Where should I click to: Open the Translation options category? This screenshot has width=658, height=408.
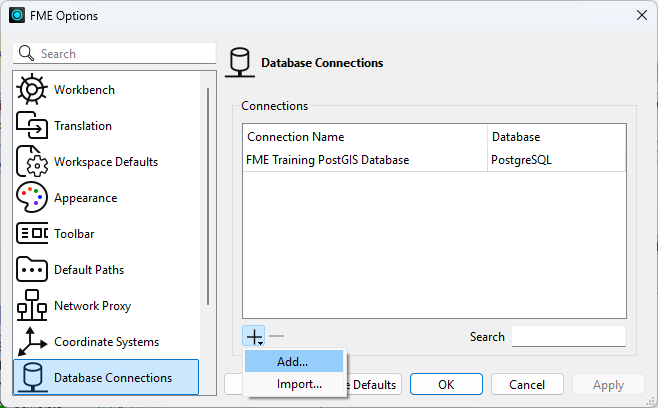(106, 126)
